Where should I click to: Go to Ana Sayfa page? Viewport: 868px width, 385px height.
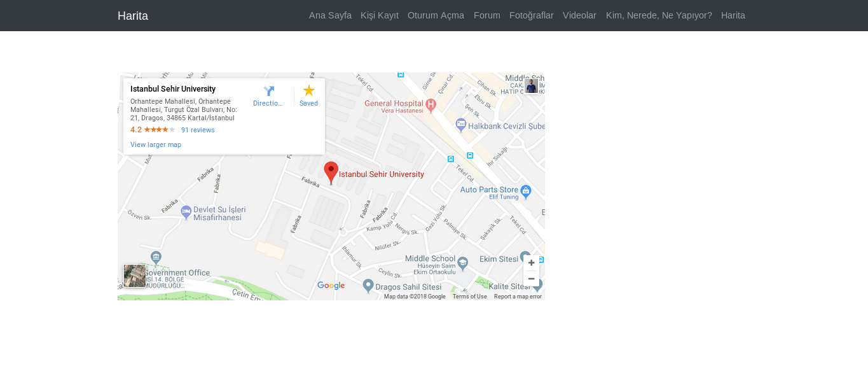(x=330, y=15)
